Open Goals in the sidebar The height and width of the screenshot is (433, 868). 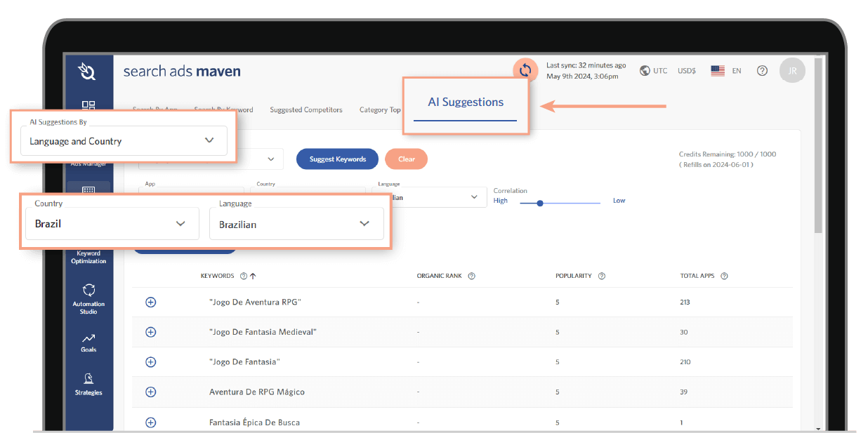pos(88,342)
